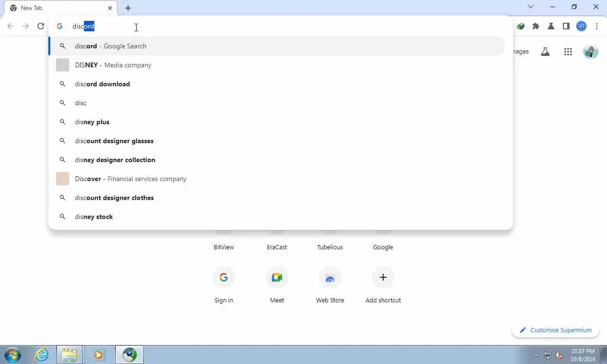Open the taskbar clock showing 10:57 PM
The width and height of the screenshot is (607, 364).
tap(583, 355)
